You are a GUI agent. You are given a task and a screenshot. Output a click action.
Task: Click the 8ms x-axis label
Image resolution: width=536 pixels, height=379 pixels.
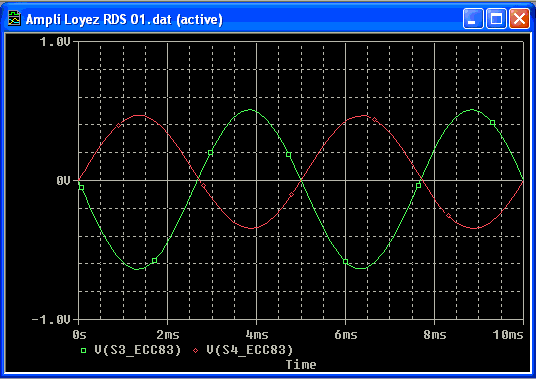point(435,335)
